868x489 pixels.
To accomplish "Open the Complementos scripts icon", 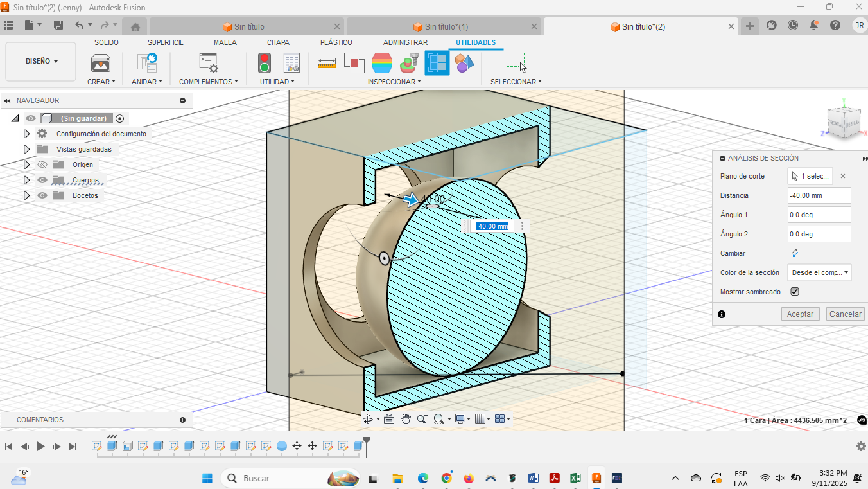I will (x=208, y=63).
